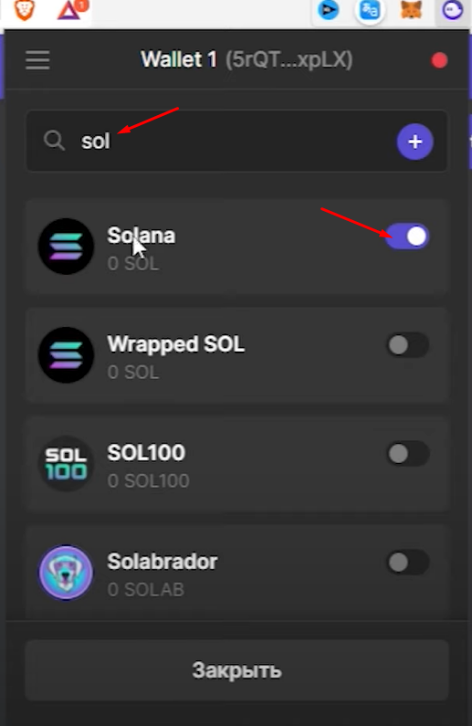The width and height of the screenshot is (472, 726).
Task: Click the Phantom wallet extension icon
Action: (452, 10)
